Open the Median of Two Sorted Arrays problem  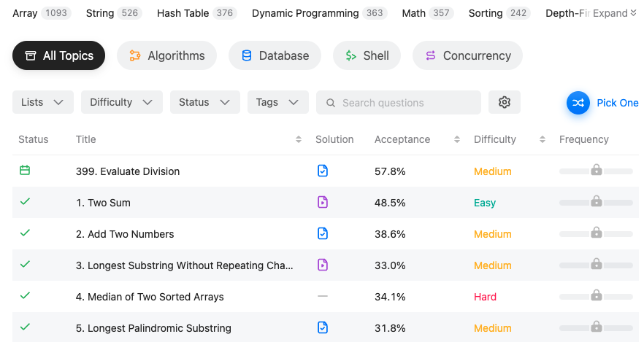[150, 297]
